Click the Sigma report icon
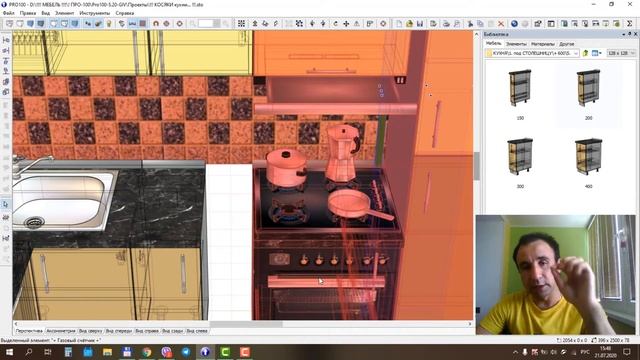This screenshot has height=360, width=640. [x=630, y=24]
